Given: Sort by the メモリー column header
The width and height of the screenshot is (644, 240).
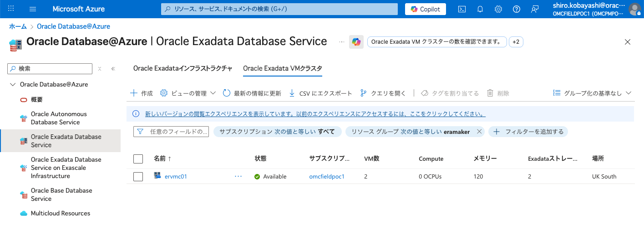Looking at the screenshot, I should click(485, 158).
